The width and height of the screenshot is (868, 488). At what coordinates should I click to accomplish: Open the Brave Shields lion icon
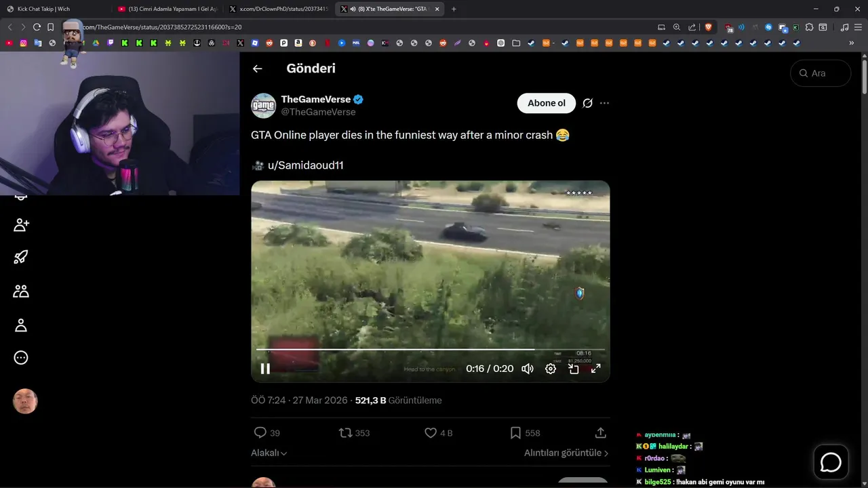tap(709, 27)
